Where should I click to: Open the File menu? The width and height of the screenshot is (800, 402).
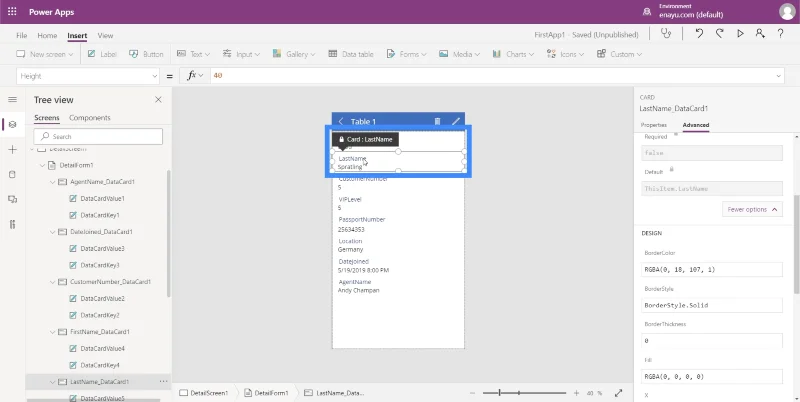coord(21,36)
